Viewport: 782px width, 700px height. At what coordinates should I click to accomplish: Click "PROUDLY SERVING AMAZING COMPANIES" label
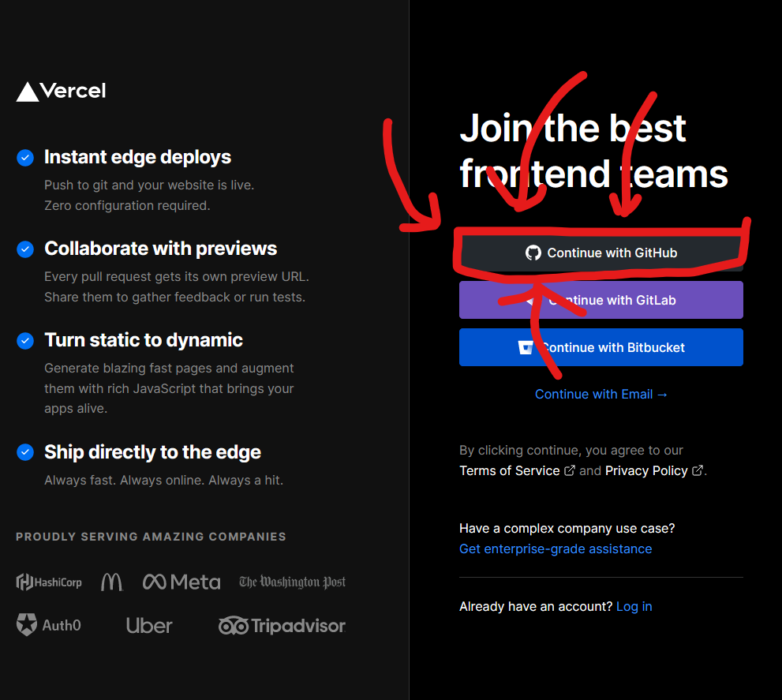coord(152,537)
